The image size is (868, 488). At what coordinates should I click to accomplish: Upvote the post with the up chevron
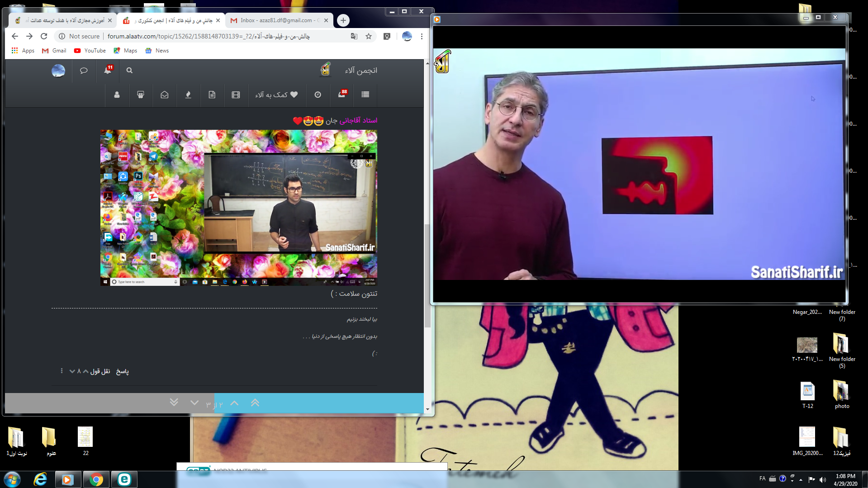pyautogui.click(x=85, y=371)
